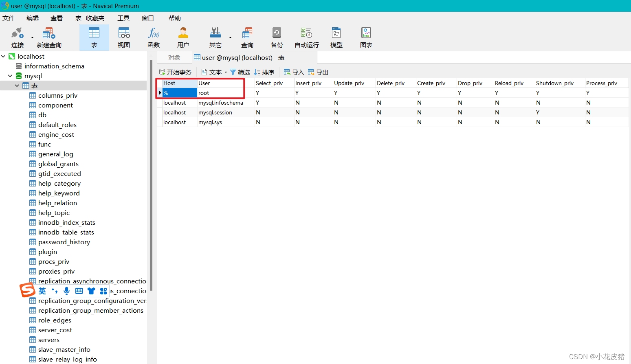Open the 连接 dropdown arrow
This screenshot has height=364, width=631.
point(32,37)
